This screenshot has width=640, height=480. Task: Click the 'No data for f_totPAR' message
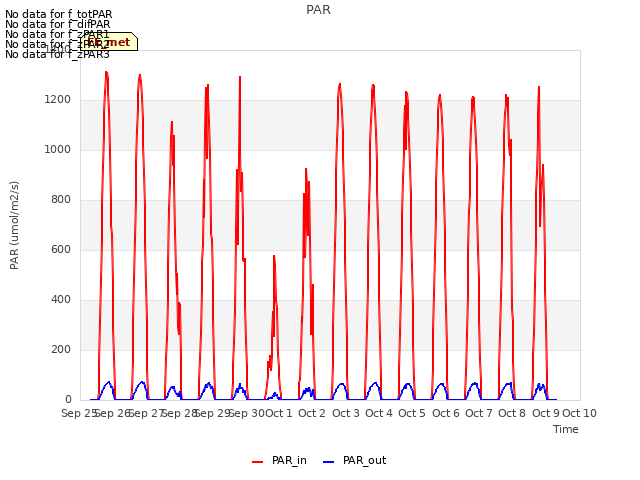pos(59,14)
